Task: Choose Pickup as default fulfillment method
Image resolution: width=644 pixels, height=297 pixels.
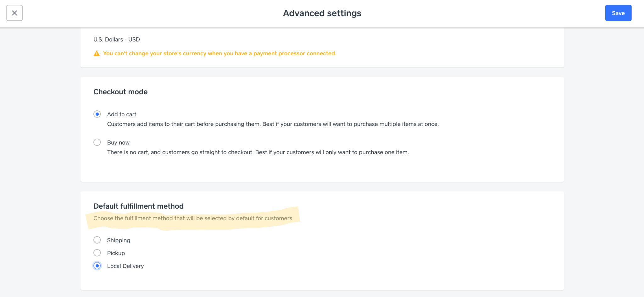Action: click(x=97, y=253)
